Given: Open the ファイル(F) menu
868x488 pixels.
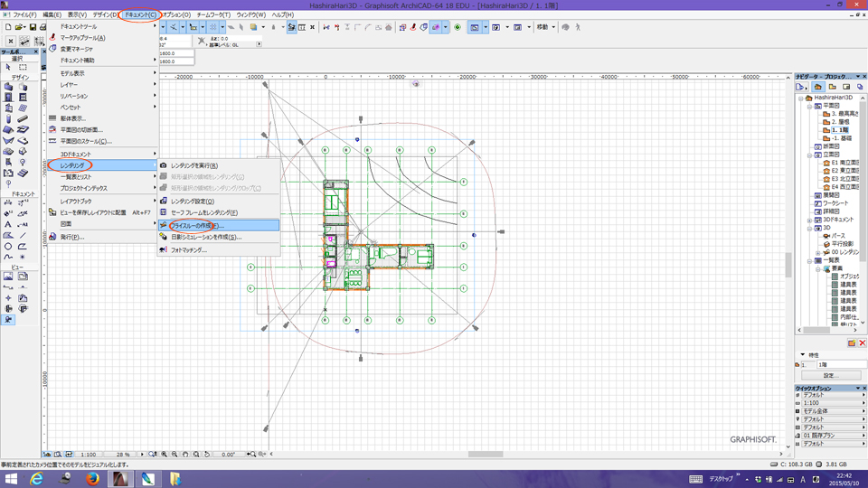Looking at the screenshot, I should (x=25, y=15).
